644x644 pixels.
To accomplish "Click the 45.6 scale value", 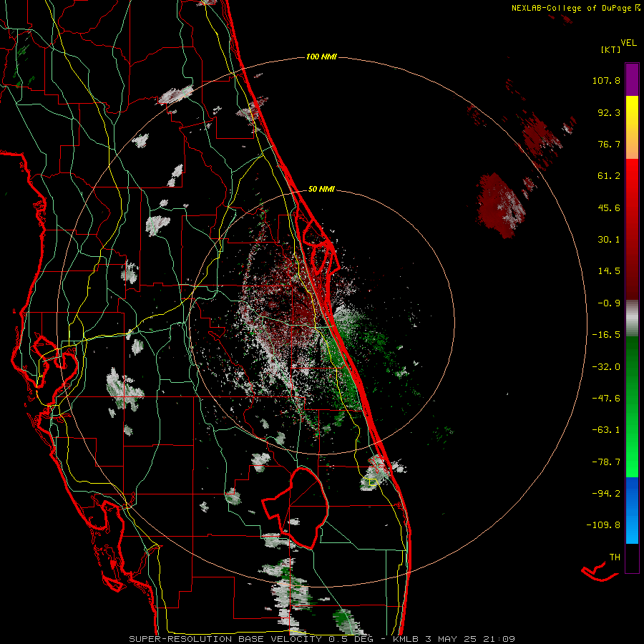I will click(609, 208).
